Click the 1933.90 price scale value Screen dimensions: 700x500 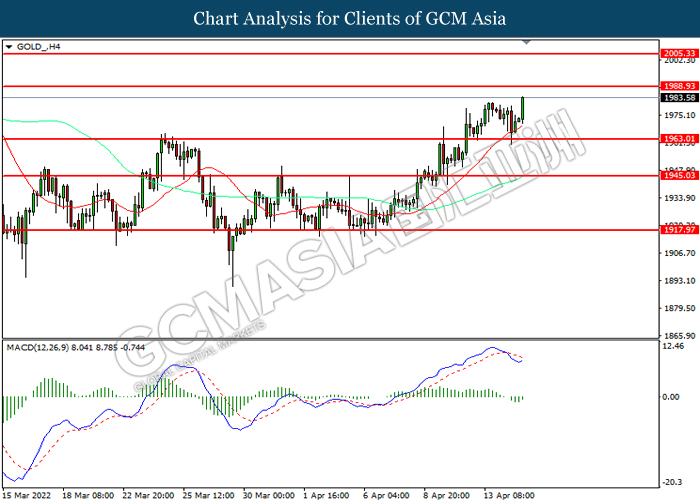pos(679,198)
